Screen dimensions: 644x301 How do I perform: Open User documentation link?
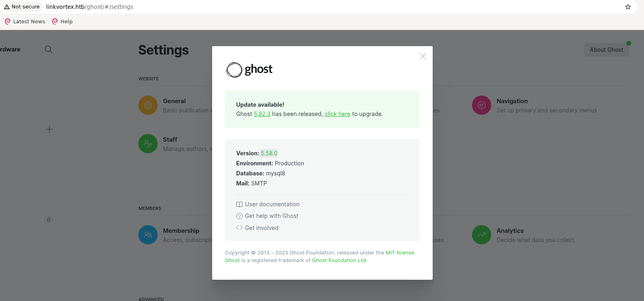pyautogui.click(x=272, y=204)
